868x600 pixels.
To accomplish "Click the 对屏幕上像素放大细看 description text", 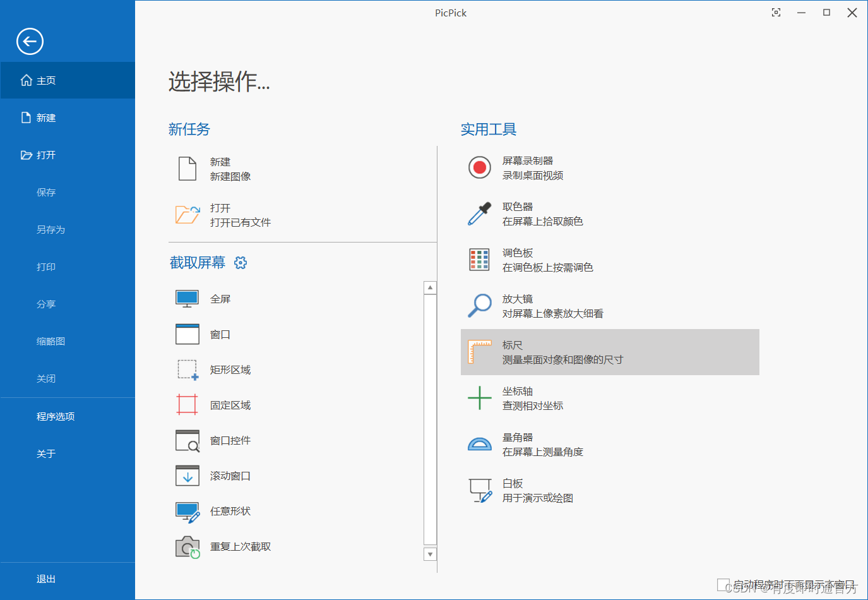I will coord(553,314).
